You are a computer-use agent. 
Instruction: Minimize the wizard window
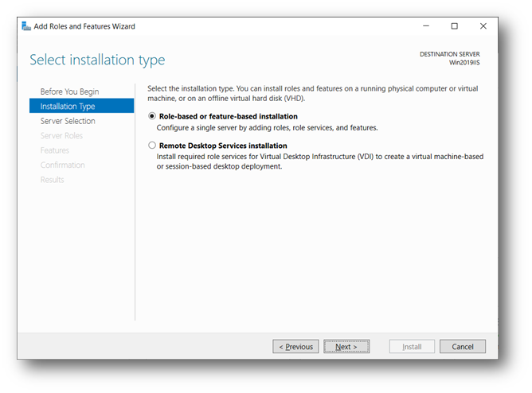click(426, 26)
